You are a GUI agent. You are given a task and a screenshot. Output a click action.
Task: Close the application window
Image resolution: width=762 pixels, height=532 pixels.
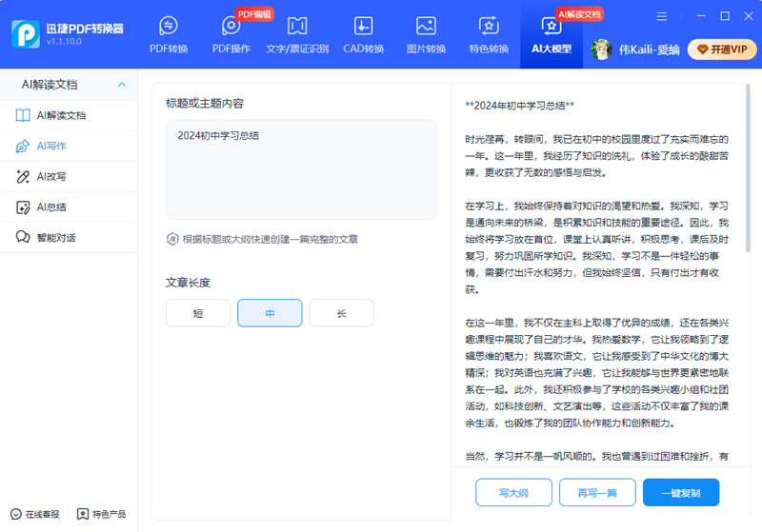pyautogui.click(x=749, y=16)
